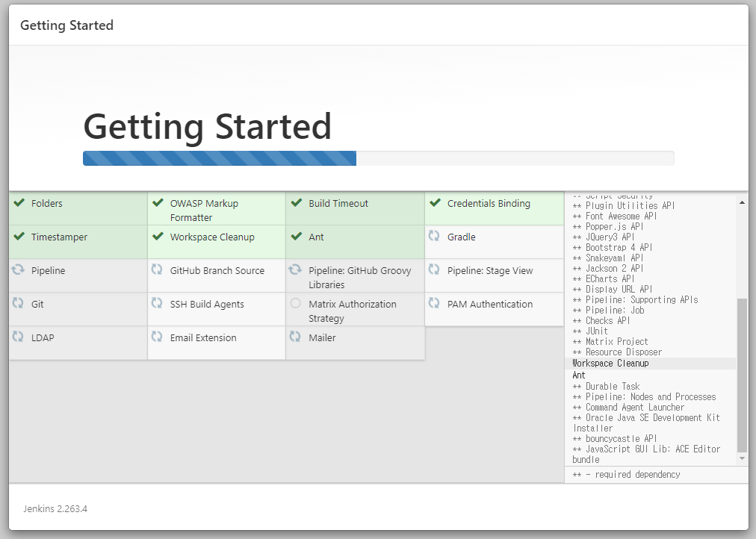Select the Mailer plugin label
Image resolution: width=756 pixels, height=539 pixels.
(x=322, y=338)
